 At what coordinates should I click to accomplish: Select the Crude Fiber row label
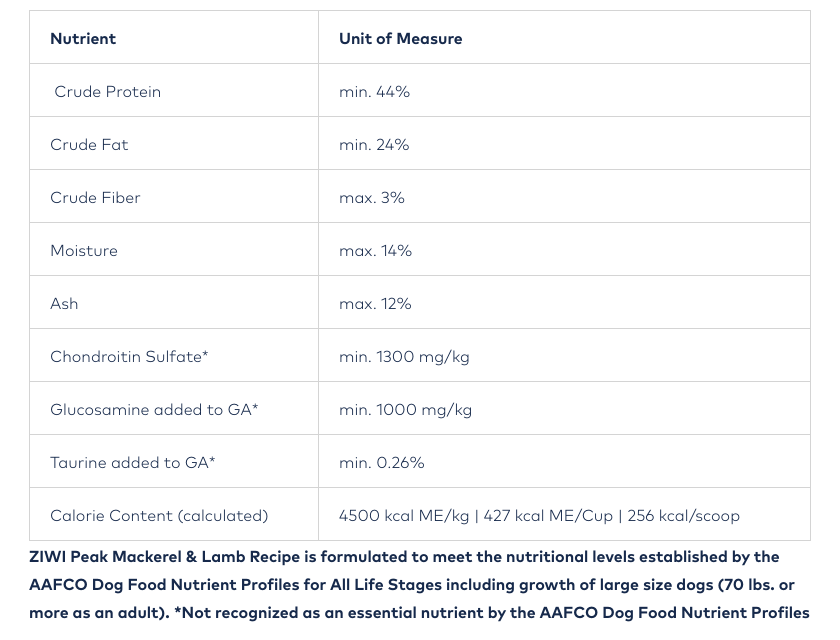[95, 198]
